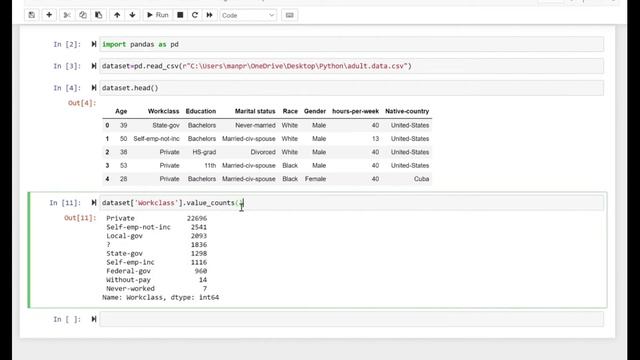This screenshot has height=360, width=640.
Task: Click the State-gov cell in row 0
Action: [166, 125]
